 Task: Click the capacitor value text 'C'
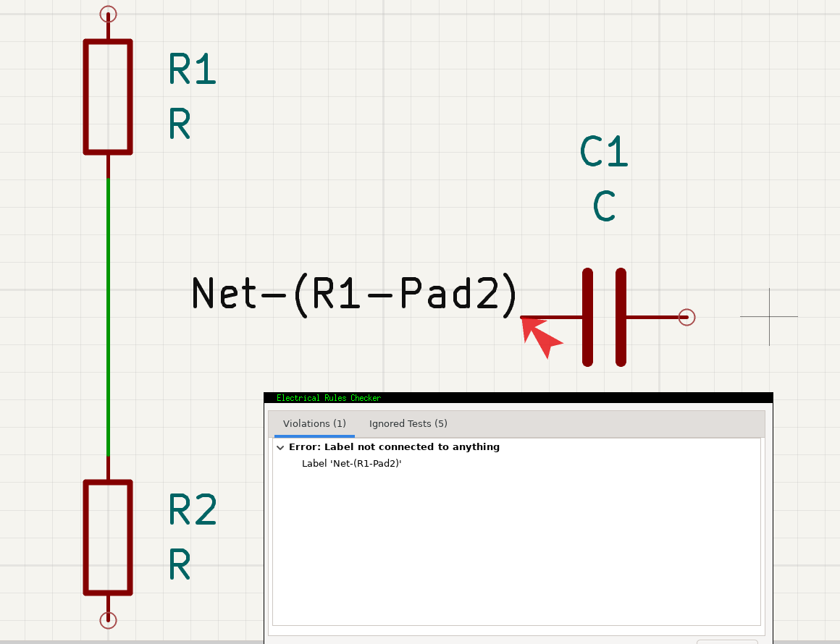point(604,206)
